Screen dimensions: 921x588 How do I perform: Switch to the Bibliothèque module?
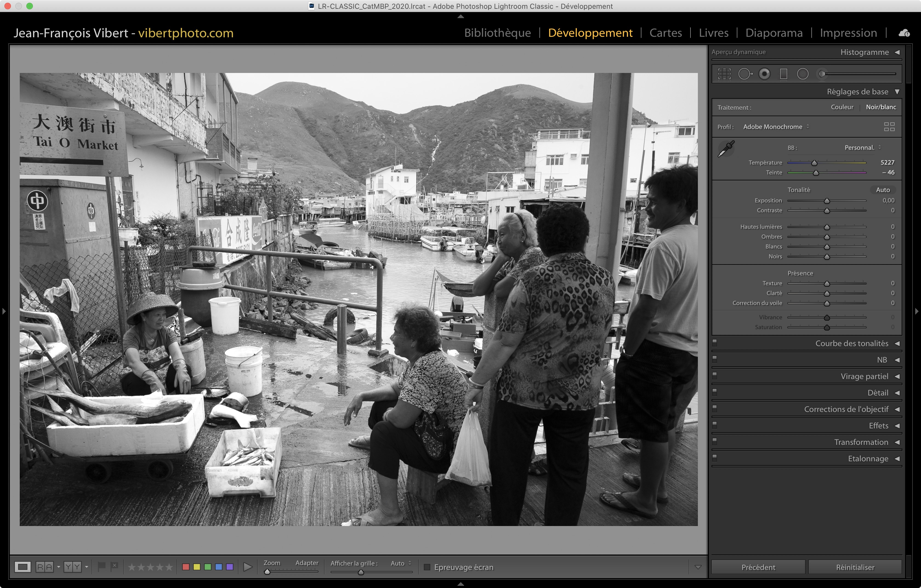[x=497, y=33]
